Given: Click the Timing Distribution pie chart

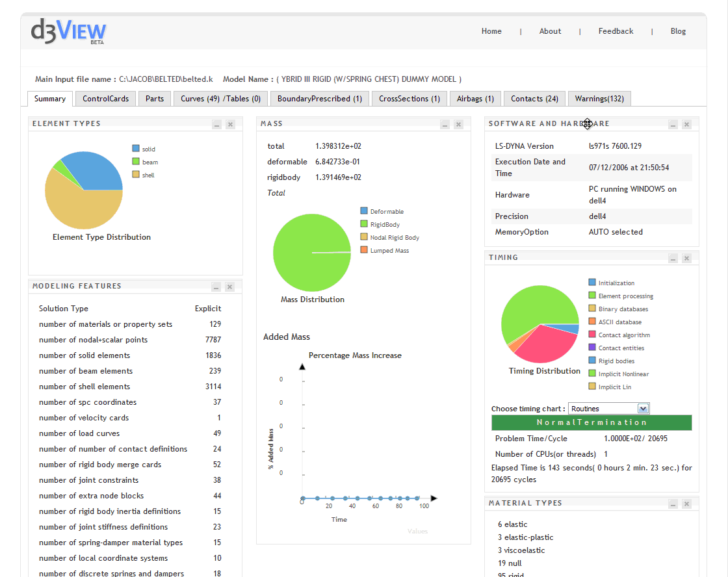Looking at the screenshot, I should click(x=540, y=324).
